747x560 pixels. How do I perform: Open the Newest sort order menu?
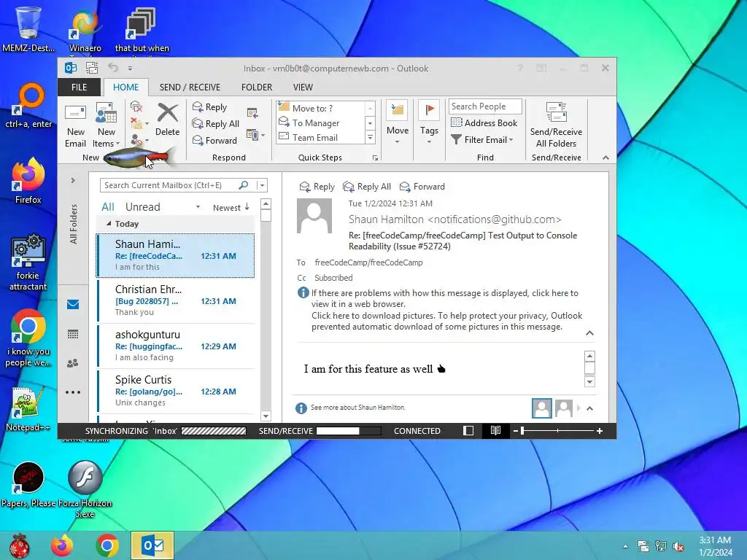click(231, 208)
